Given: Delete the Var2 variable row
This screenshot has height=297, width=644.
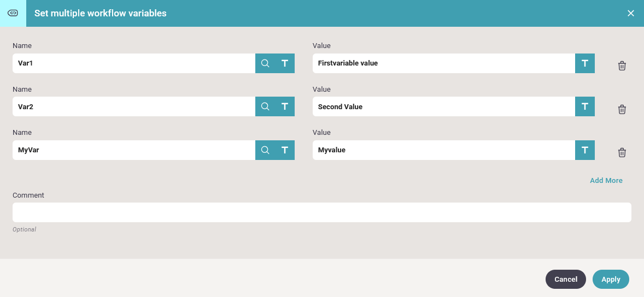Looking at the screenshot, I should (622, 109).
